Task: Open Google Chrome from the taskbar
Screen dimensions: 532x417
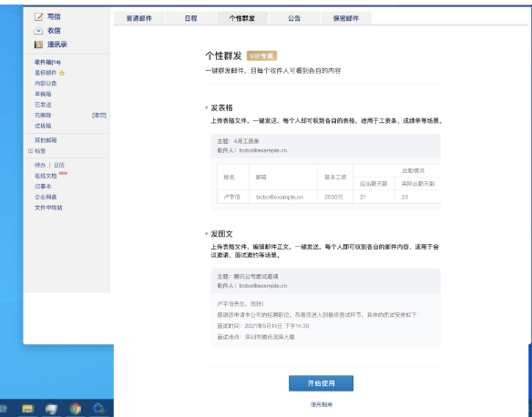Action: tap(76, 409)
